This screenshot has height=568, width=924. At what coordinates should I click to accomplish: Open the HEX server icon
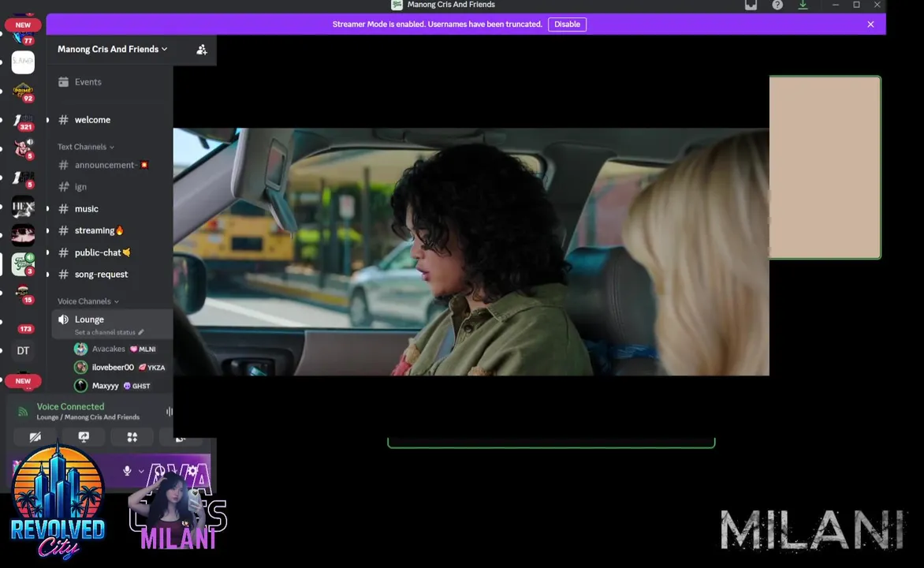click(x=23, y=207)
